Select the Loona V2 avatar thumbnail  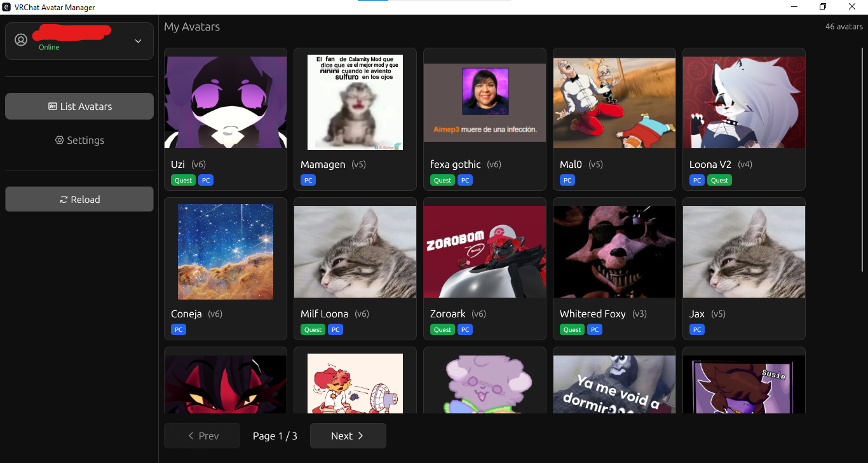click(x=744, y=102)
